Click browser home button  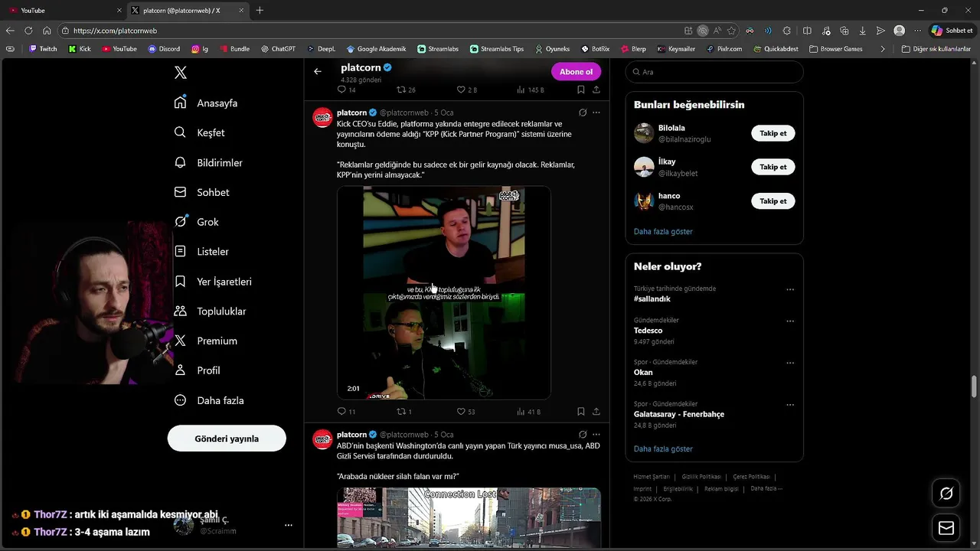(x=47, y=31)
